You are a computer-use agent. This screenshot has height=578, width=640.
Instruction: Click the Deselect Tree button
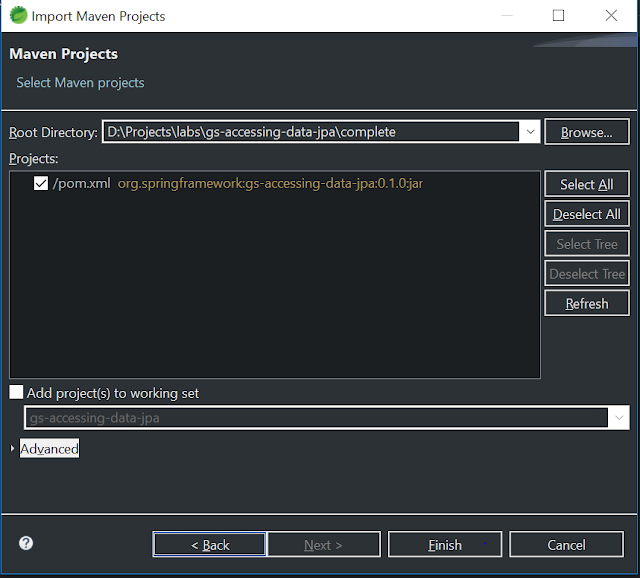click(587, 273)
